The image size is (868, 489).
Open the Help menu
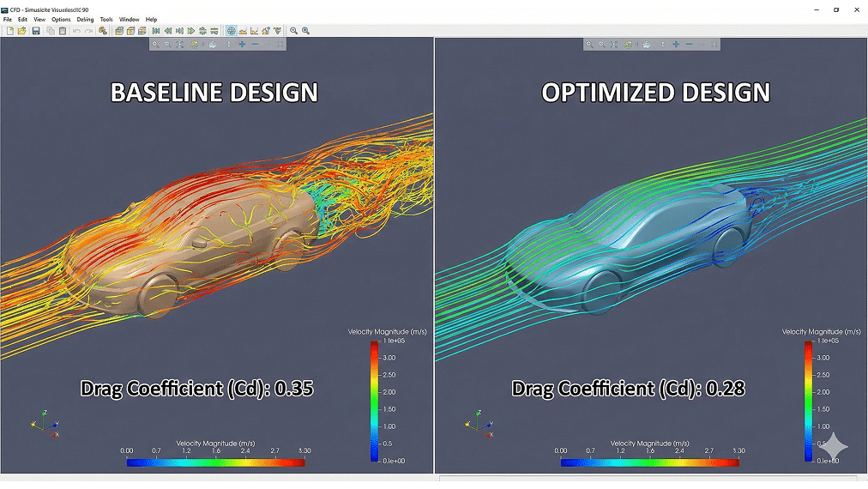[151, 19]
